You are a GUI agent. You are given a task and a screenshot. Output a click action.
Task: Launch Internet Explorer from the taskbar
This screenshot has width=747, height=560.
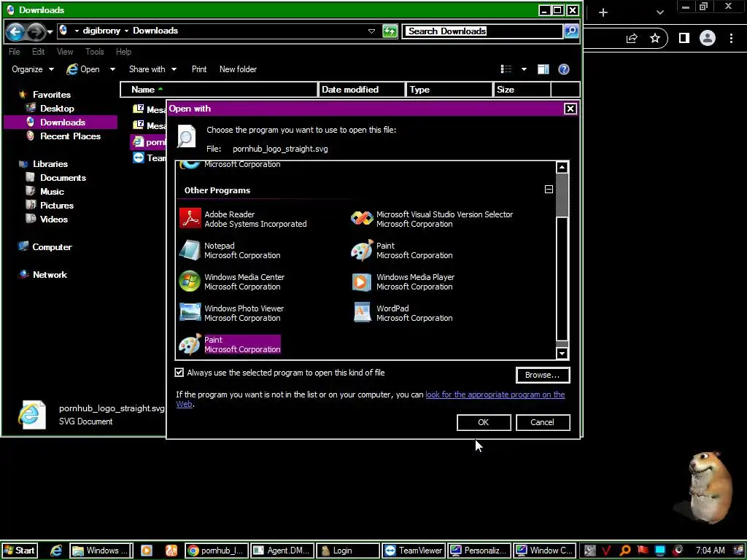click(x=55, y=551)
